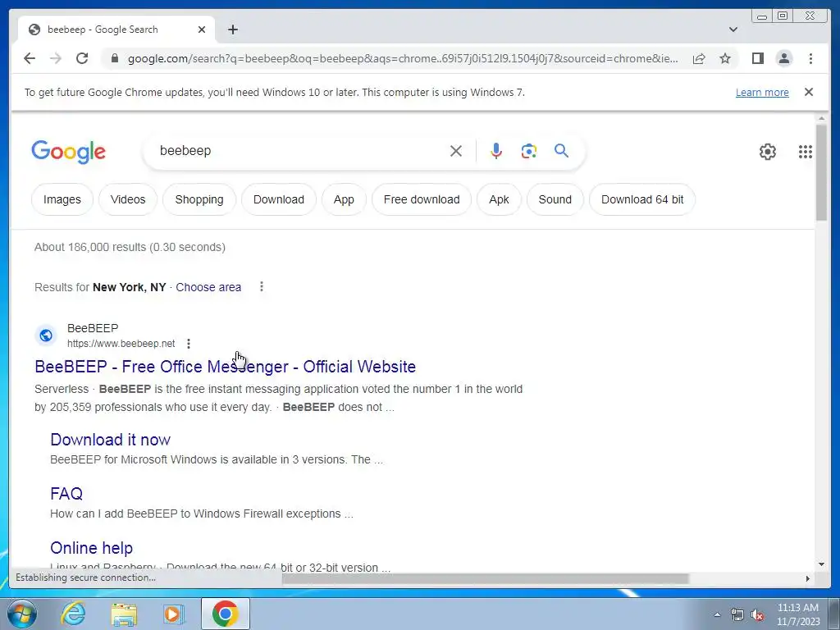
Task: Show hidden system tray icons
Action: coord(717,615)
